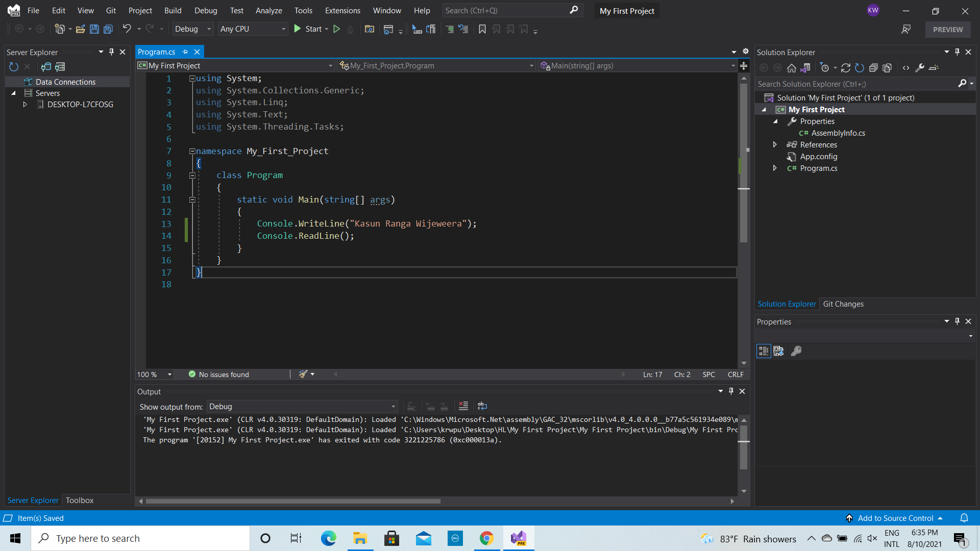Image resolution: width=980 pixels, height=551 pixels.
Task: Clear All text in the Output window
Action: point(463,406)
